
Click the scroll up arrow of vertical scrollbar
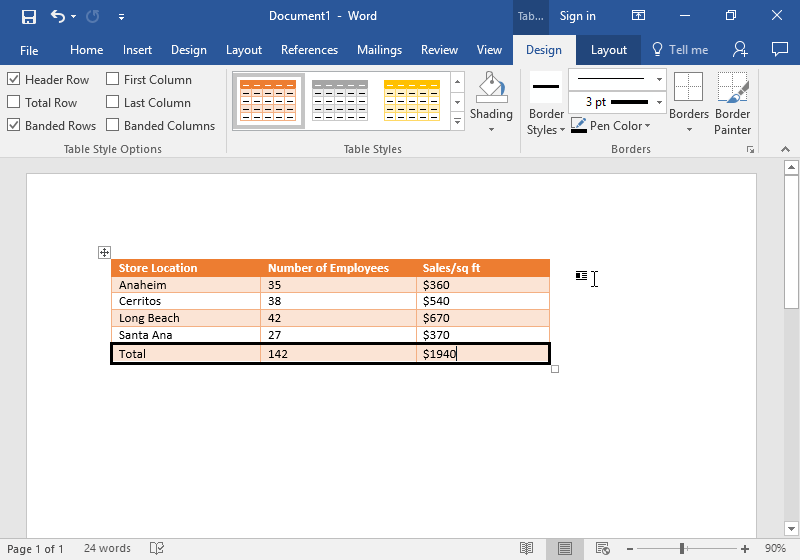pos(791,167)
